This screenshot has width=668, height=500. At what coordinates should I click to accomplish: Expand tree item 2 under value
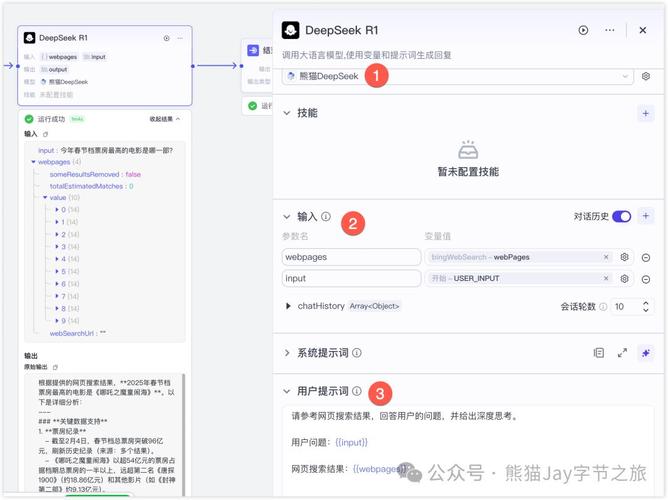pos(57,234)
